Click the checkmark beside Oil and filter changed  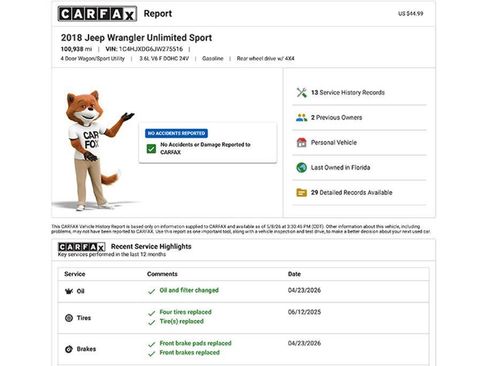(152, 291)
